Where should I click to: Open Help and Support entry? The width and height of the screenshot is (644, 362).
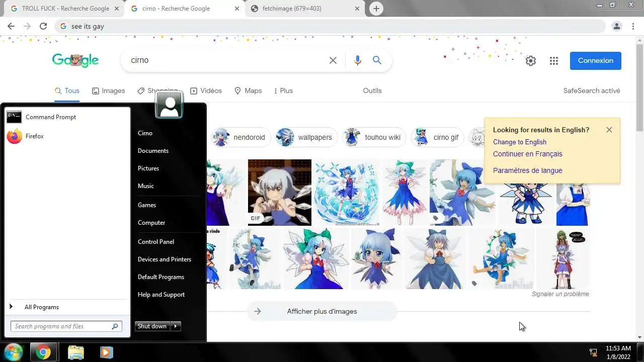point(162,295)
